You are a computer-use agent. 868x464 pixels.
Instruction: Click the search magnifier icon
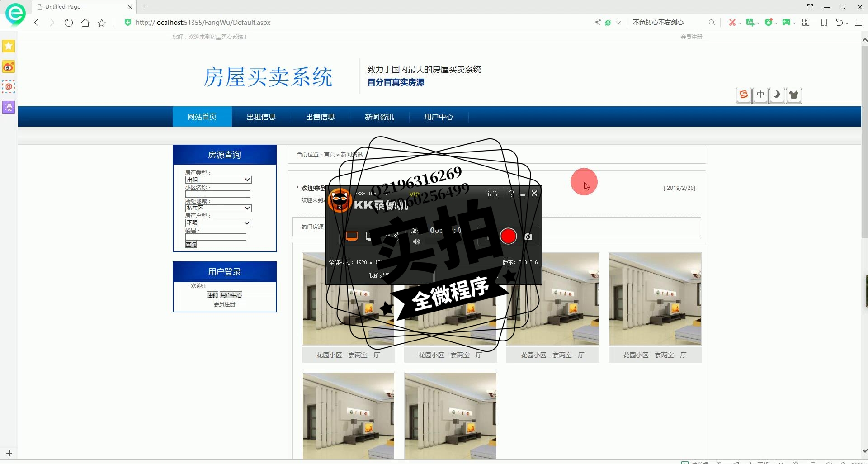pyautogui.click(x=712, y=22)
